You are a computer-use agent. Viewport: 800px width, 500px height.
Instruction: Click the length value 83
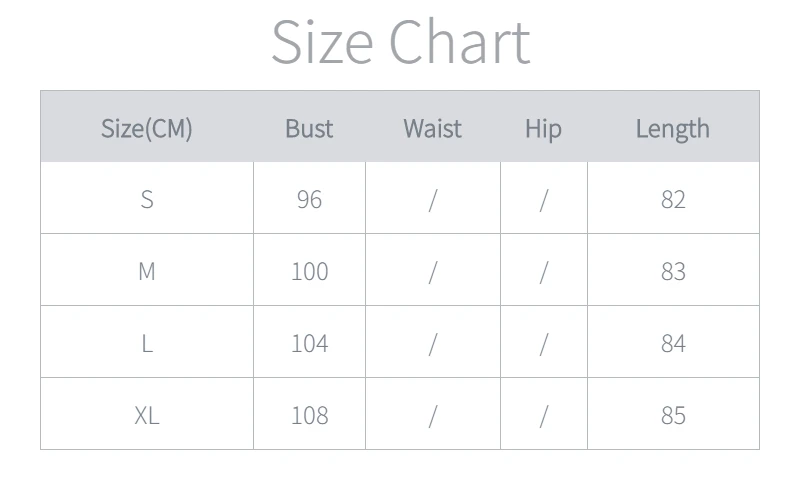point(673,271)
